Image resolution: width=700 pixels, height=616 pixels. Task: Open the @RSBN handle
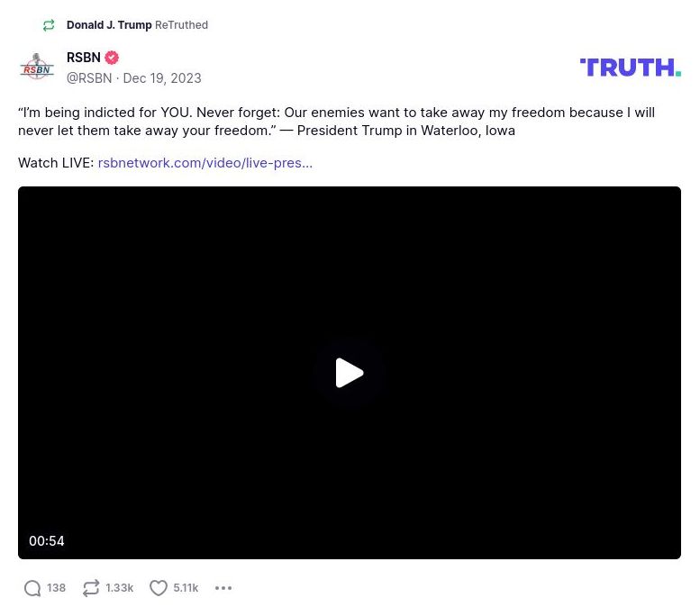pyautogui.click(x=89, y=78)
